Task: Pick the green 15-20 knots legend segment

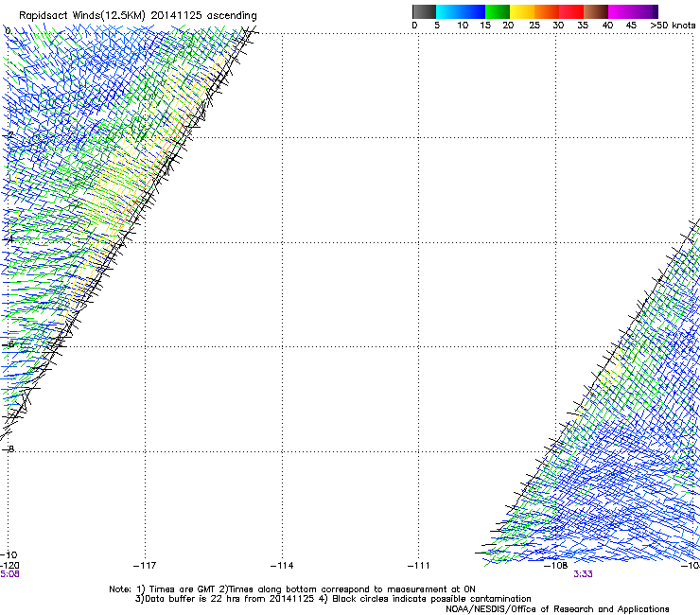Action: coord(498,11)
